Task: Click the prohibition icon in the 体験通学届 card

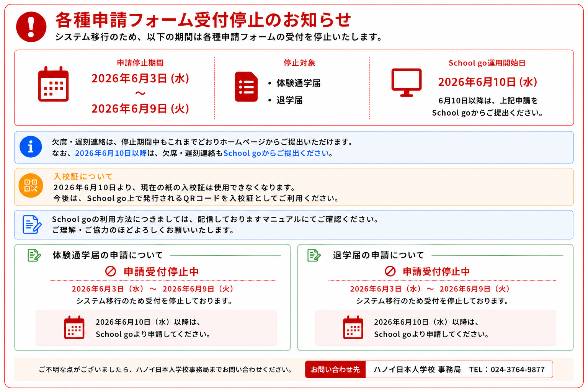Action: click(x=111, y=271)
